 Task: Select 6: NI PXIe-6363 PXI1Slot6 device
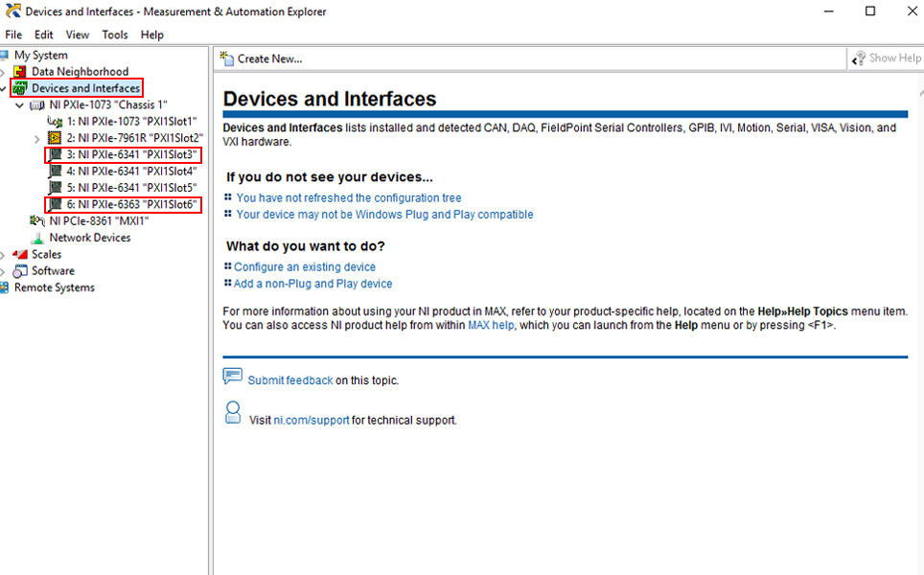point(130,205)
